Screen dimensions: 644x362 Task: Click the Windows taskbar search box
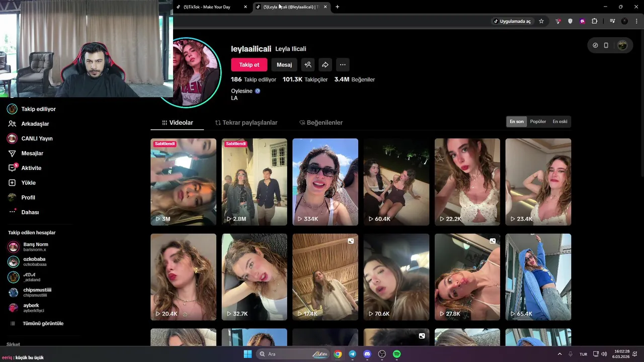(x=293, y=354)
